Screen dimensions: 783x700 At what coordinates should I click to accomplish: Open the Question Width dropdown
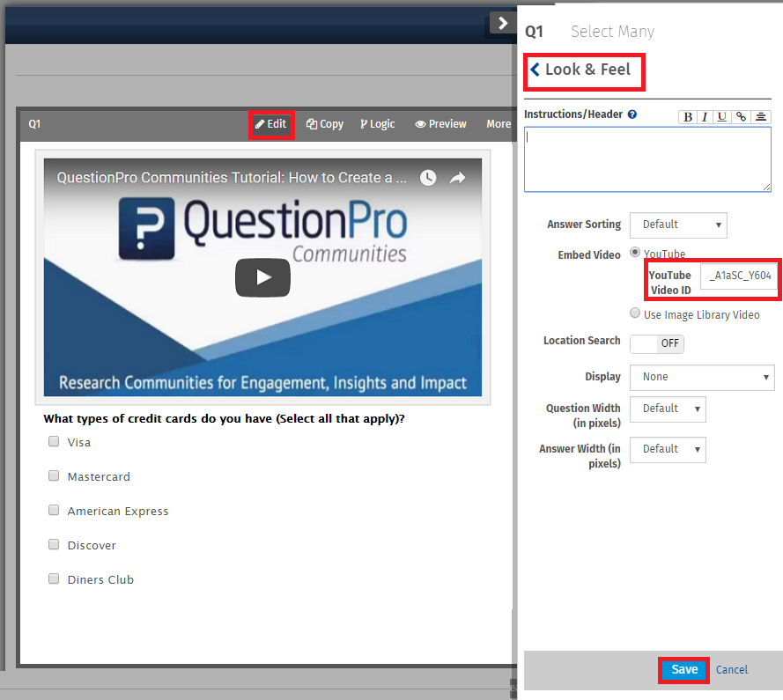coord(667,409)
